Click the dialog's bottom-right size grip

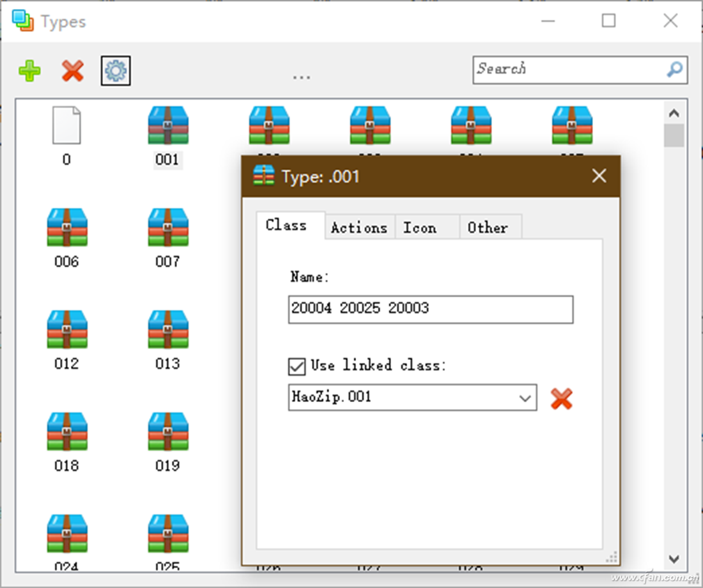[x=612, y=557]
